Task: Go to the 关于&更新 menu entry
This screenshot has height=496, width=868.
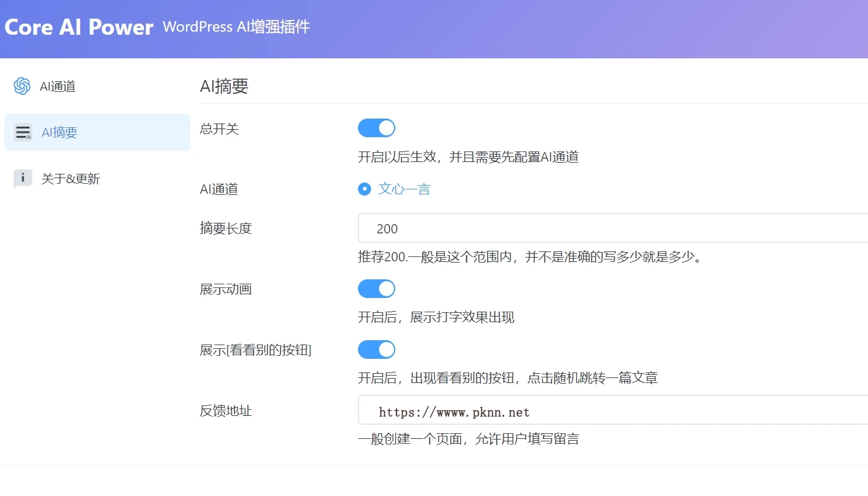Action: point(70,179)
